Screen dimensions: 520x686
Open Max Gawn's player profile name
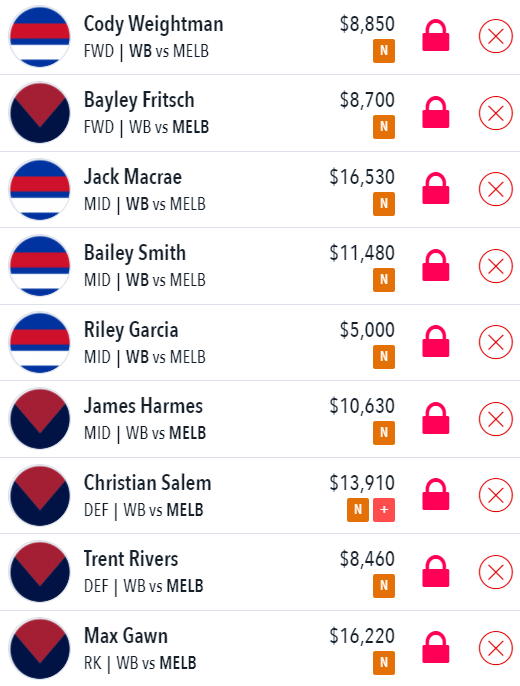click(x=126, y=636)
